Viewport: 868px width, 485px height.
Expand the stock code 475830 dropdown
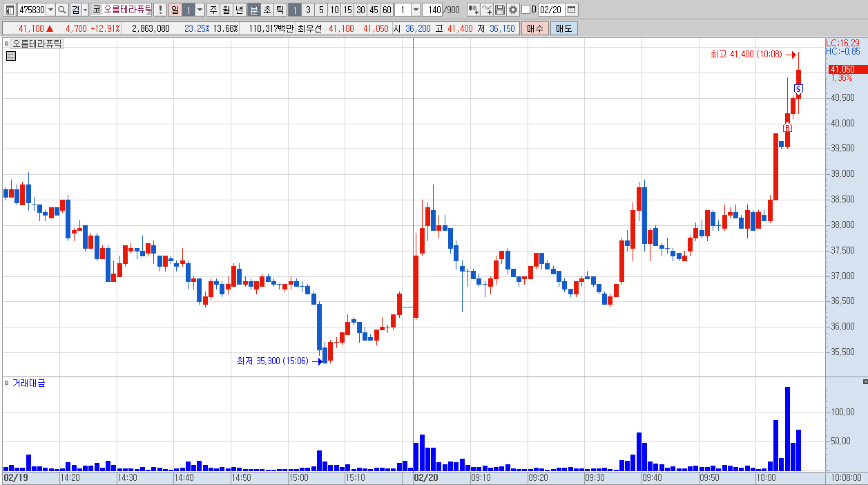[50, 10]
